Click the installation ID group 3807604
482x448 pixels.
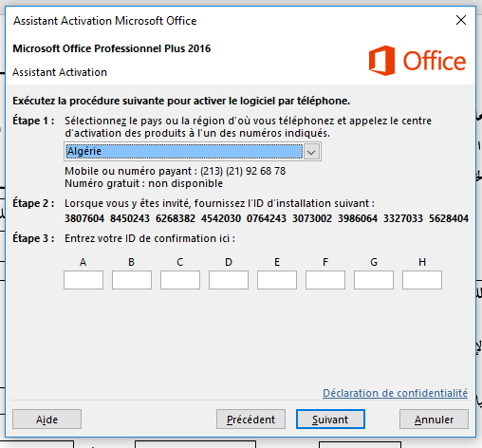tap(84, 218)
